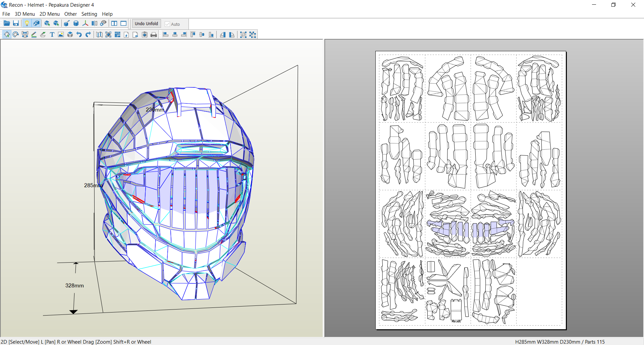Select the Insert Image tool
The height and width of the screenshot is (345, 644).
click(x=61, y=34)
